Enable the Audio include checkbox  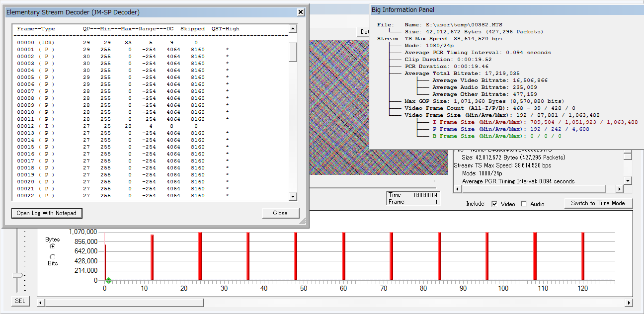click(x=524, y=204)
